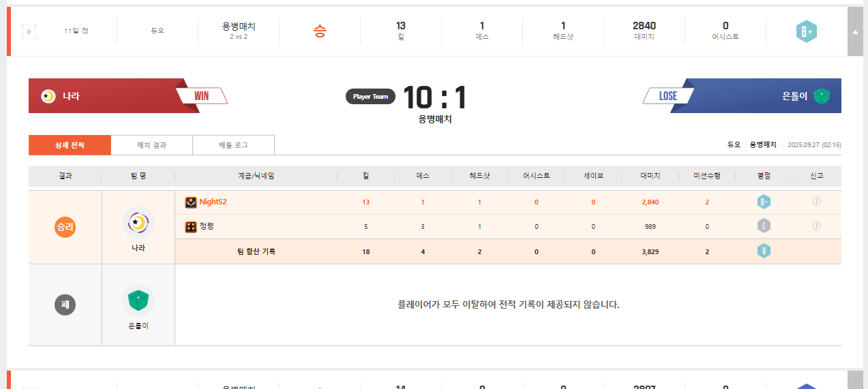
Task: Click the rank icon next to 정령
Action: coord(191,227)
